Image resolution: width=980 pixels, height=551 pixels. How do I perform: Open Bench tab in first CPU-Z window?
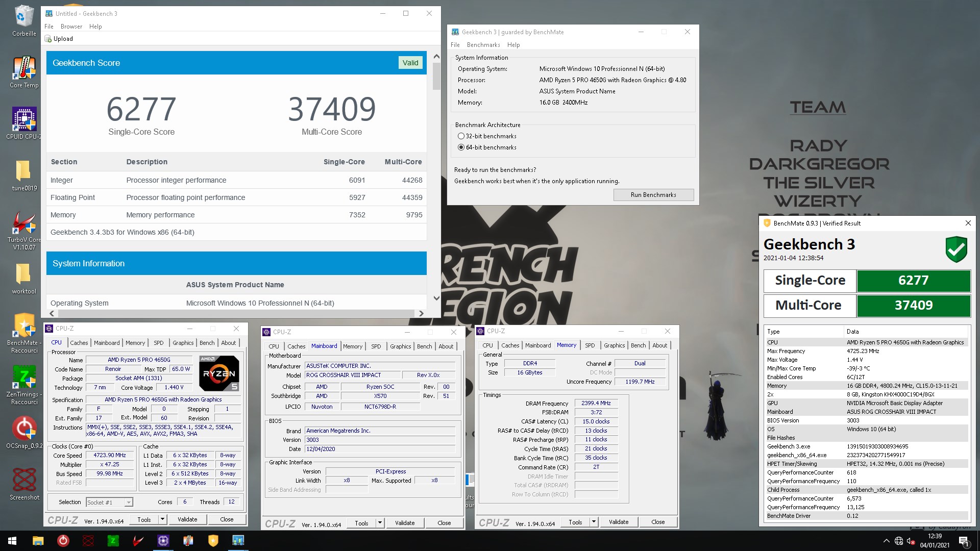[207, 343]
